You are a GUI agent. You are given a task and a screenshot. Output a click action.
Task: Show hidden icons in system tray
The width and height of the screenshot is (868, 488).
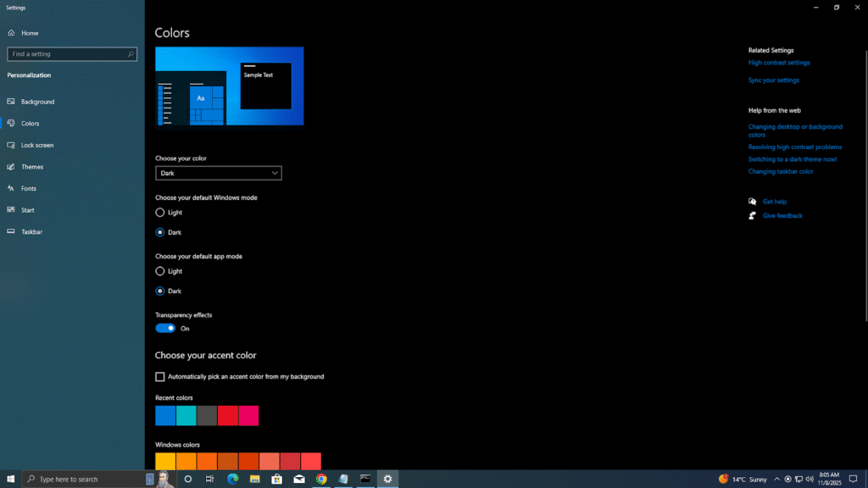(776, 479)
